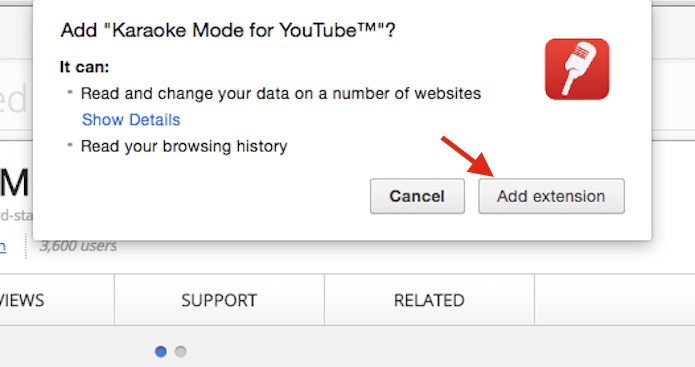The image size is (695, 367).
Task: Click the underlined link left of users count
Action: pyautogui.click(x=3, y=247)
